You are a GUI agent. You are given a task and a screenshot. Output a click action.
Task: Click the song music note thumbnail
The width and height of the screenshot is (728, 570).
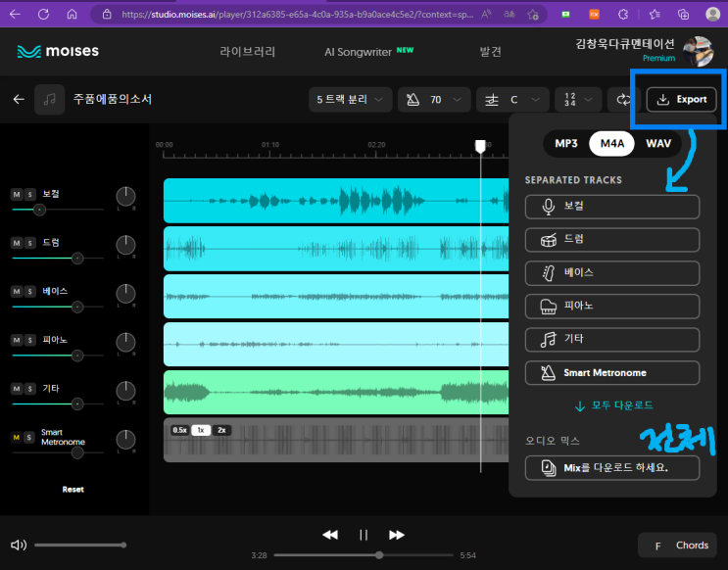pos(50,99)
